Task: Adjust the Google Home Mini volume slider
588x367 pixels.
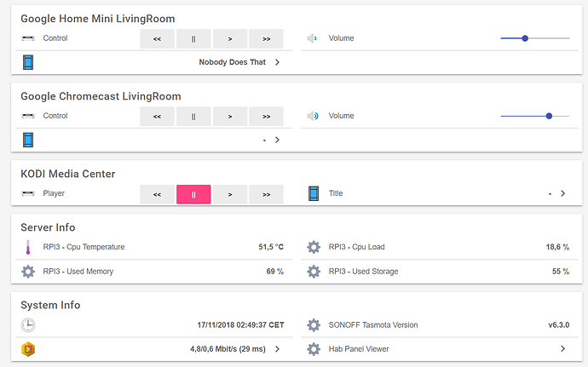Action: (535, 38)
